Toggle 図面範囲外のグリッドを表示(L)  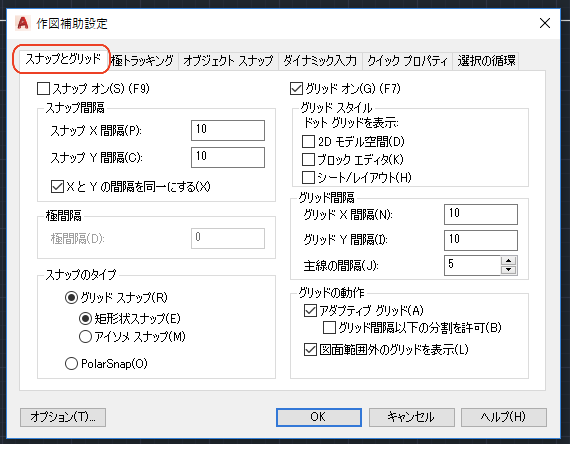[x=310, y=350]
